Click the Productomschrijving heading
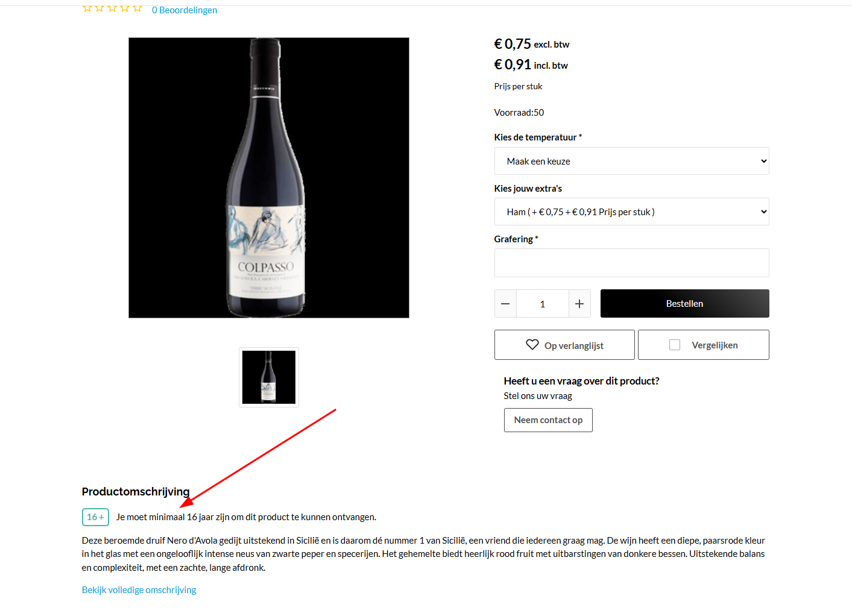Screen dimensions: 852x616 (x=136, y=492)
